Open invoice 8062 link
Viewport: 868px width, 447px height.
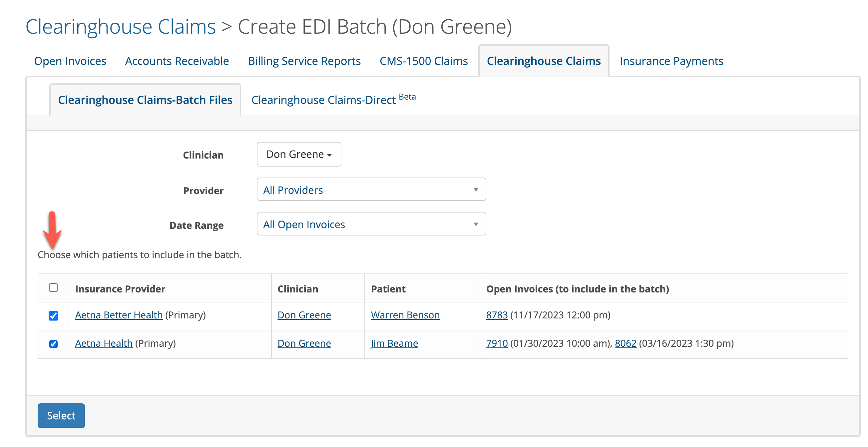coord(625,343)
